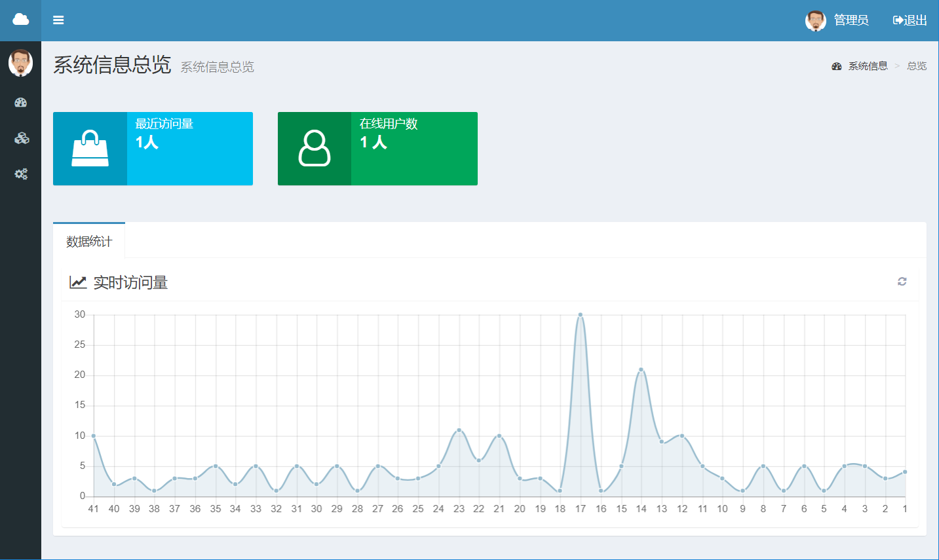
Task: Click the chart data point at 14
Action: coord(641,370)
